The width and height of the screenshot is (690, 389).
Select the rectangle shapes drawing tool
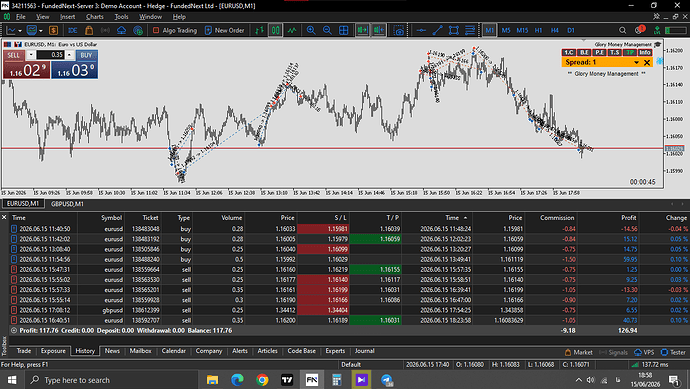click(x=454, y=30)
